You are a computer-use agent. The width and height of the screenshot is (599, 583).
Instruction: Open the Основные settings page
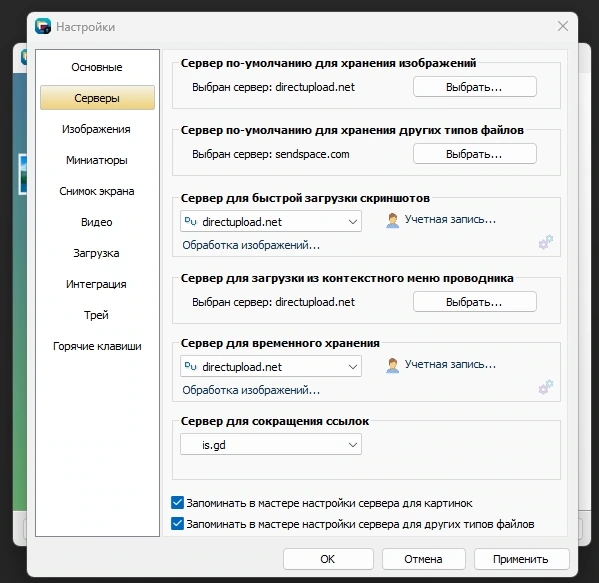pos(97,67)
